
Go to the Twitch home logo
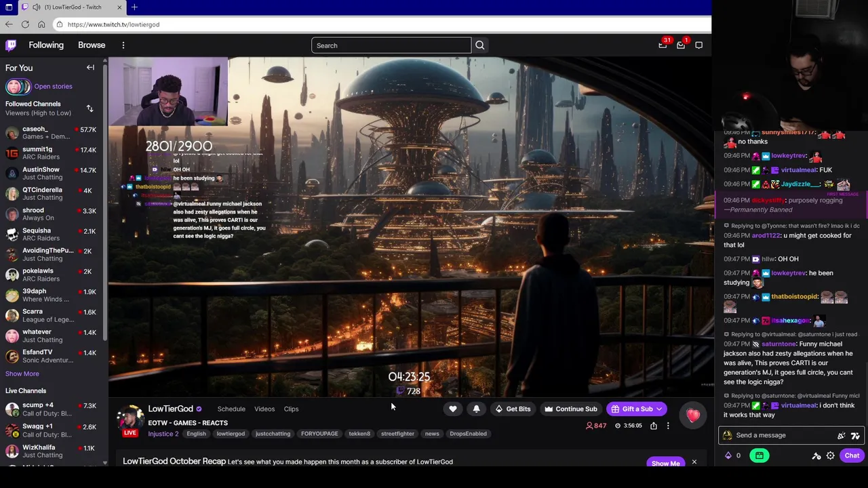11,45
